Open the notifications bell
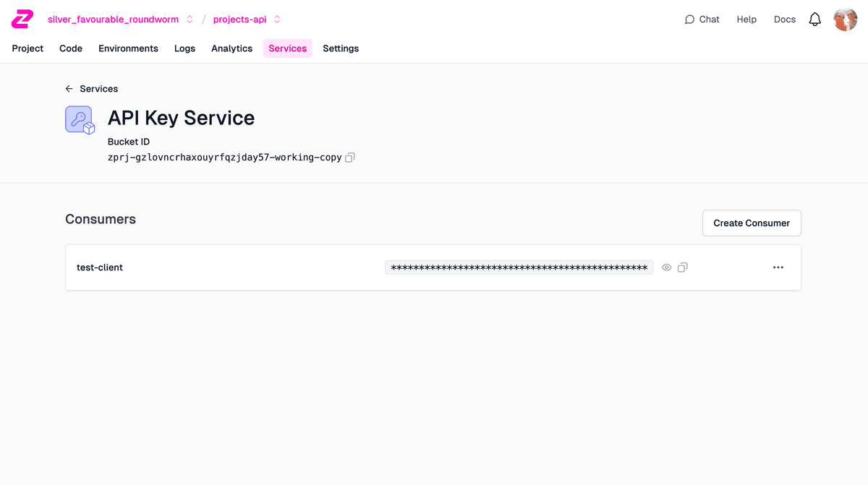The height and width of the screenshot is (485, 868). 815,20
